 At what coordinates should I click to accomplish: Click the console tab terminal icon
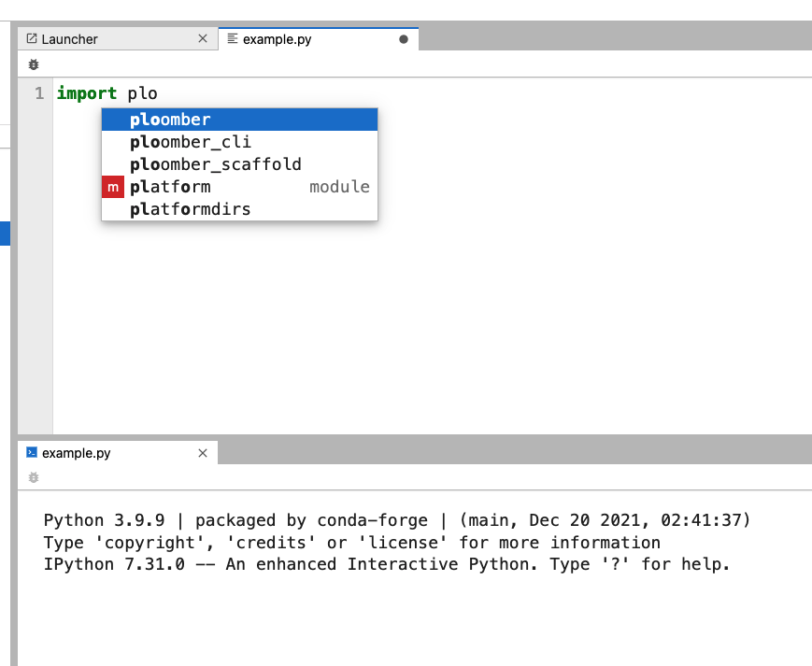pos(32,452)
